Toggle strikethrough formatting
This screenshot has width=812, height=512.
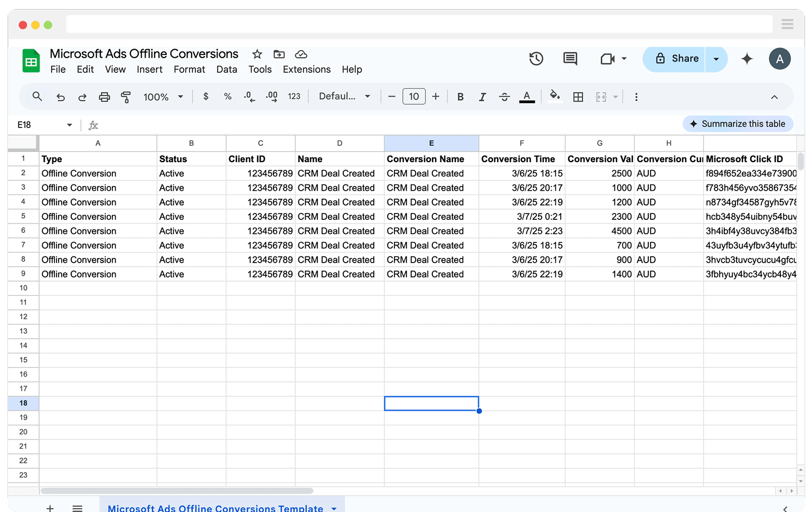pos(504,97)
